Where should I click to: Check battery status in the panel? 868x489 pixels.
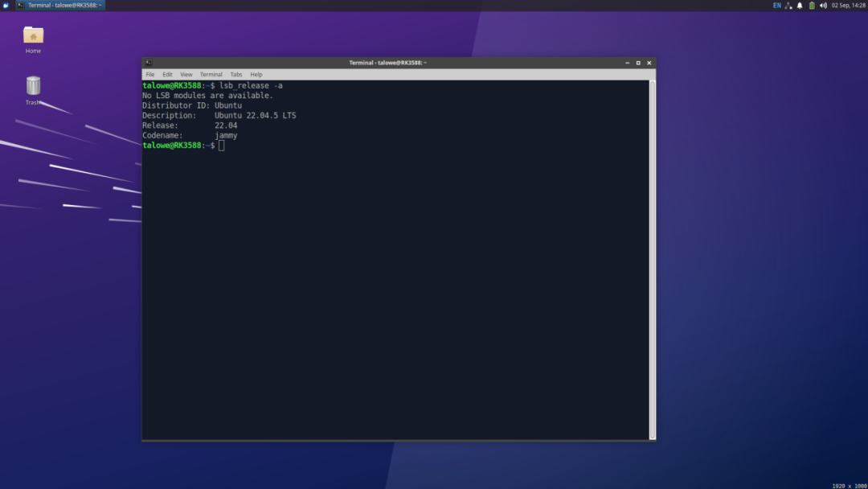coord(812,6)
